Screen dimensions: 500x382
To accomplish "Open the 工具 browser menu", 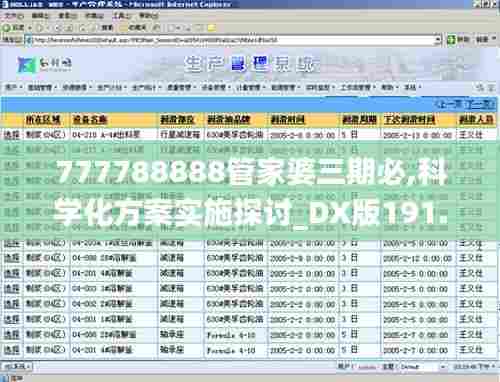I will (121, 16).
